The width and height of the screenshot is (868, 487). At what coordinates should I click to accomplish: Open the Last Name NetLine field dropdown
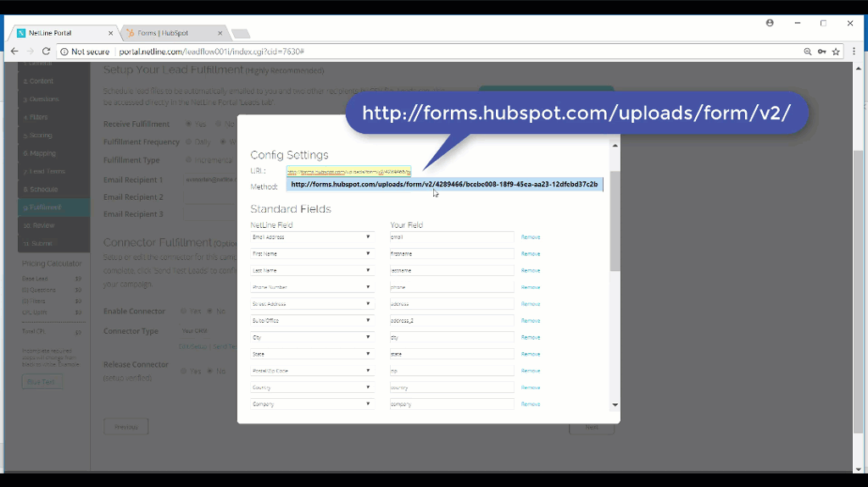(312, 271)
